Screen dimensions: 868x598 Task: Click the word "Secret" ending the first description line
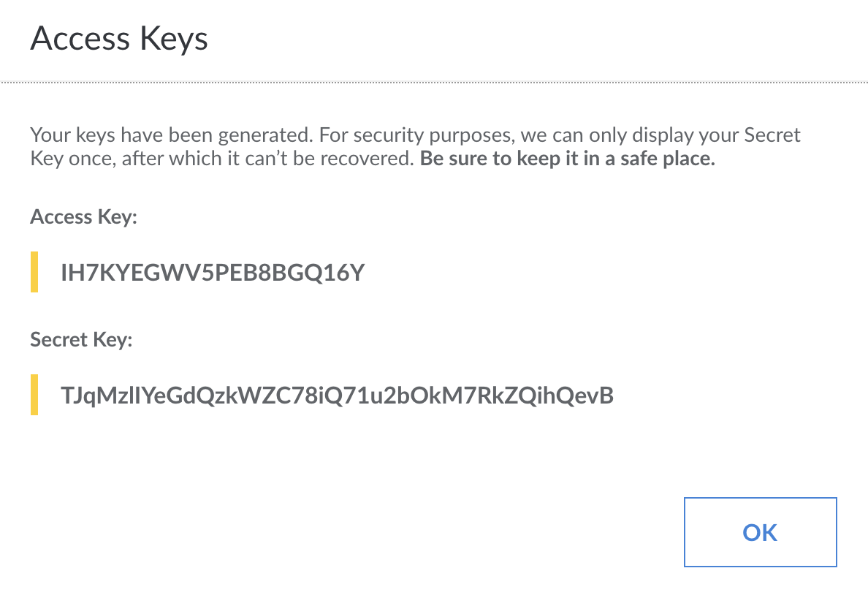[772, 135]
